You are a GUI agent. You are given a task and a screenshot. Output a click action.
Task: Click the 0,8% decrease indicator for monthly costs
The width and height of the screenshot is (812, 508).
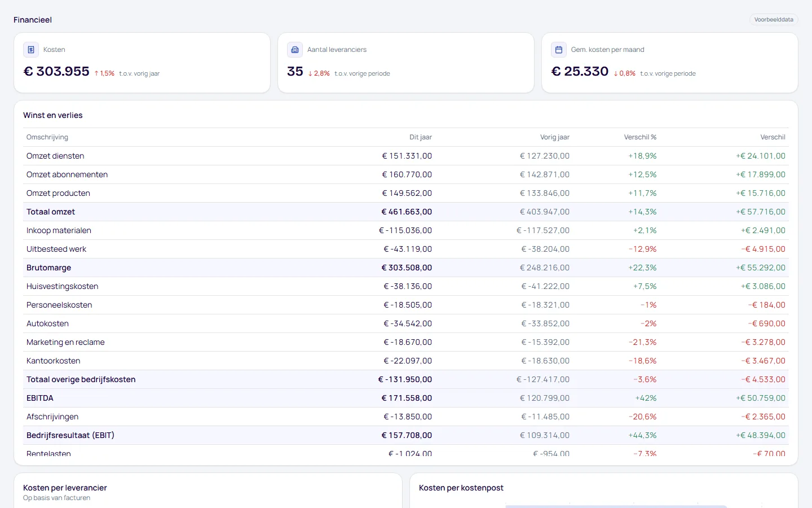click(625, 73)
